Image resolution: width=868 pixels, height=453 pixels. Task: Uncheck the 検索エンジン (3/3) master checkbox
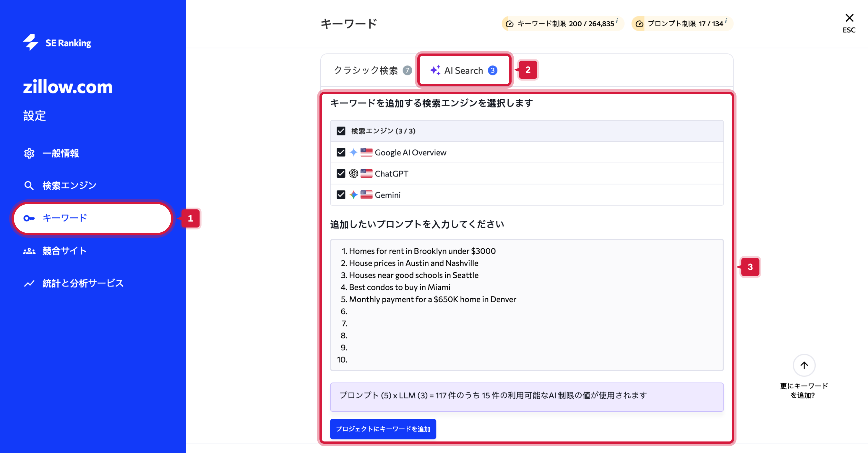(x=341, y=131)
